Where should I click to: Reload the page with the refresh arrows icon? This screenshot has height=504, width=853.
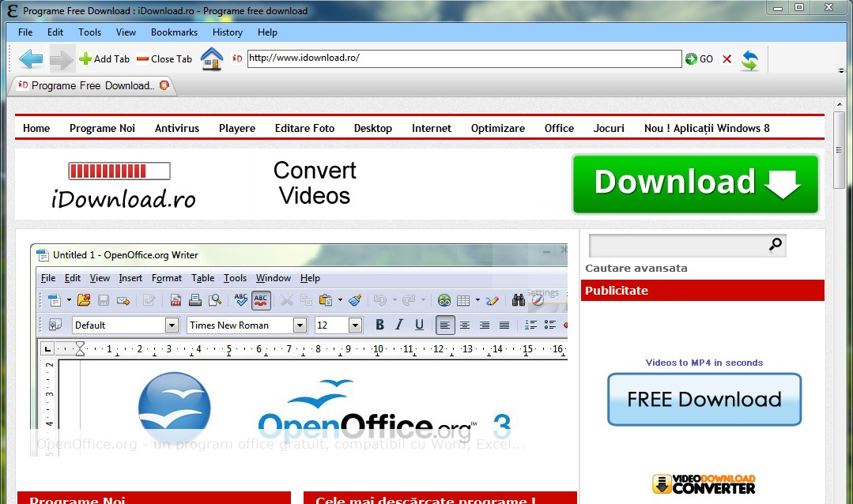tap(749, 60)
